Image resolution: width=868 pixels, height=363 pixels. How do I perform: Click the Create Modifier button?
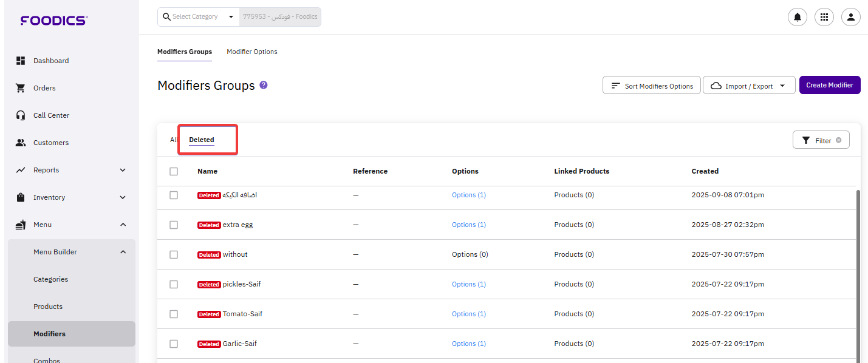(x=830, y=85)
